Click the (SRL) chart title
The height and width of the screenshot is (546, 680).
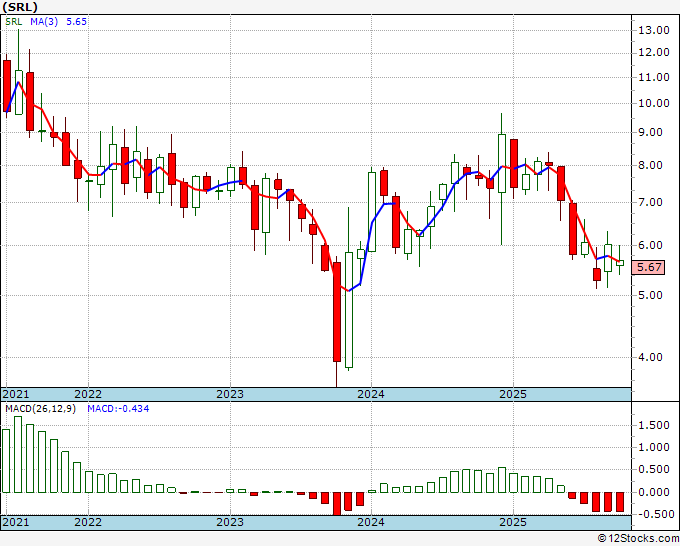click(20, 7)
